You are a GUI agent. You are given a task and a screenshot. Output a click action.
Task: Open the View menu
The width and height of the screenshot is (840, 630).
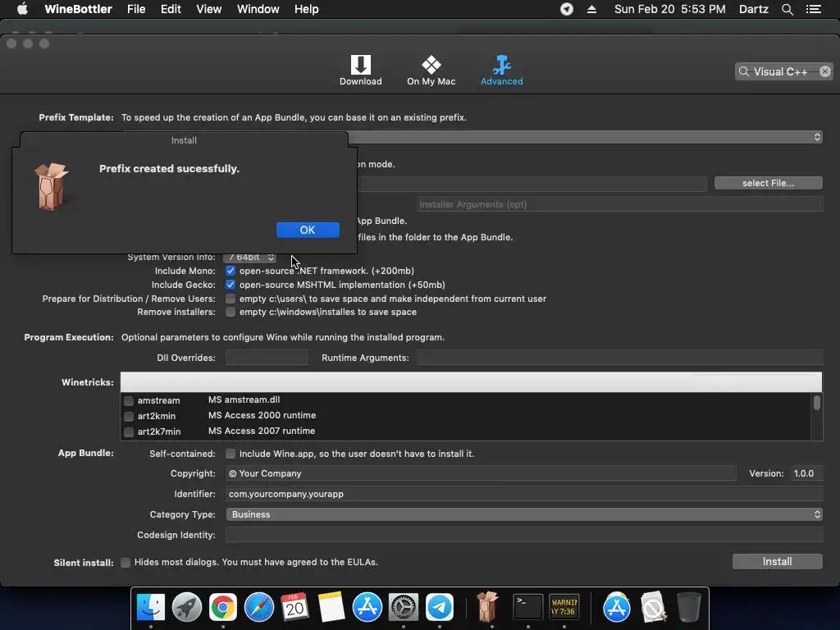click(x=209, y=9)
